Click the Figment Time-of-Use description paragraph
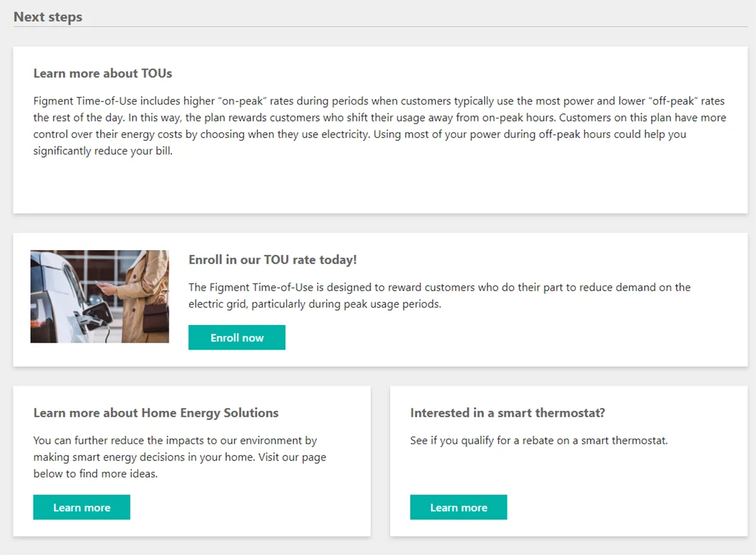This screenshot has height=555, width=756. (x=378, y=118)
